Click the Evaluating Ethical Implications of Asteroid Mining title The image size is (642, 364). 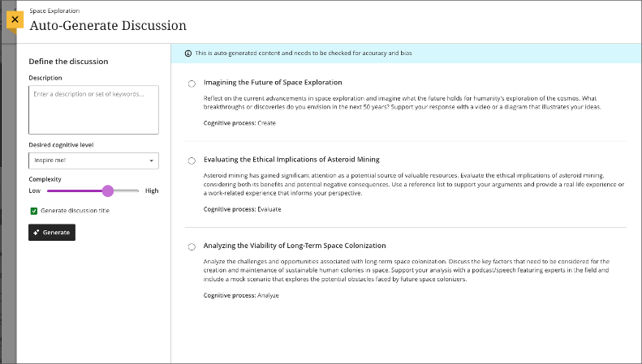pos(291,160)
